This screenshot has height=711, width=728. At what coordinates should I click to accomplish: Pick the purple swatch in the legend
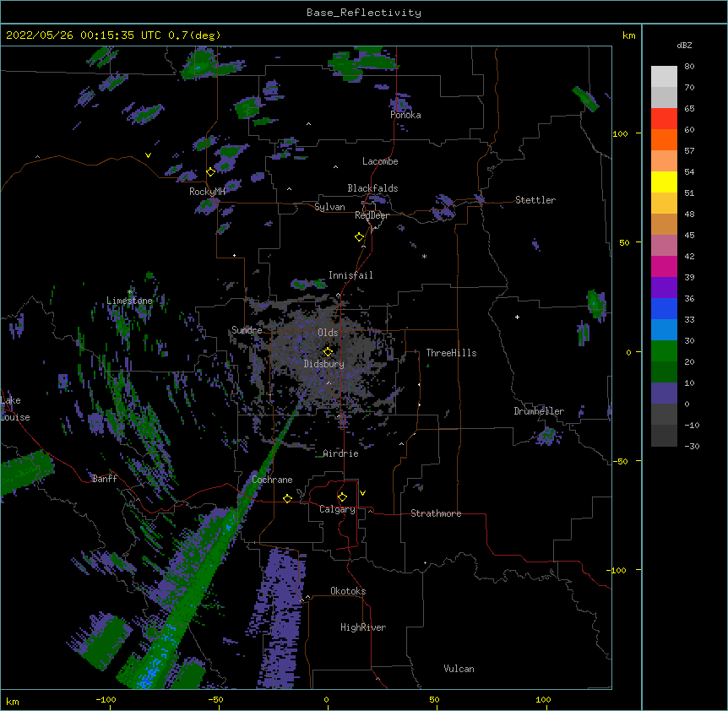click(664, 288)
